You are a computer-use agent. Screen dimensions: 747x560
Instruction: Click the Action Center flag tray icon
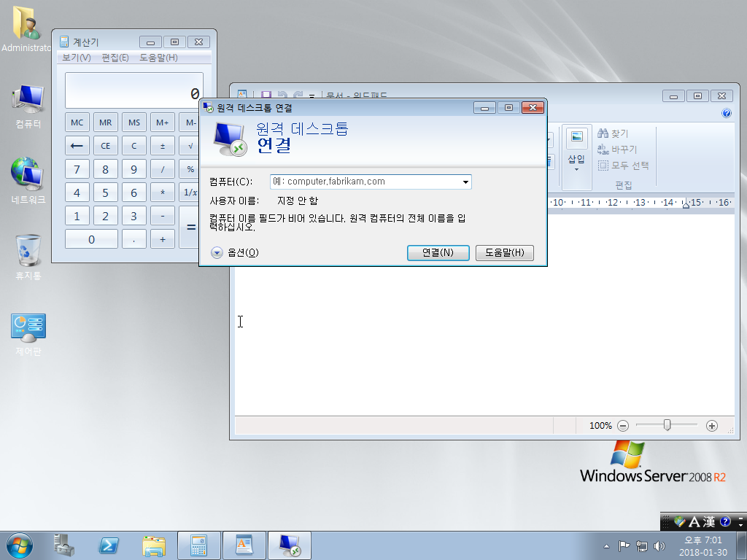(624, 545)
